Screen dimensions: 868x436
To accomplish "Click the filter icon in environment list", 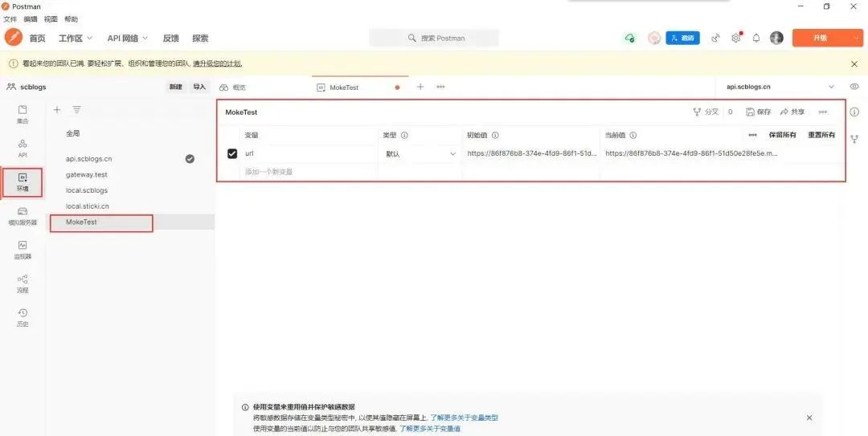I will [x=77, y=109].
